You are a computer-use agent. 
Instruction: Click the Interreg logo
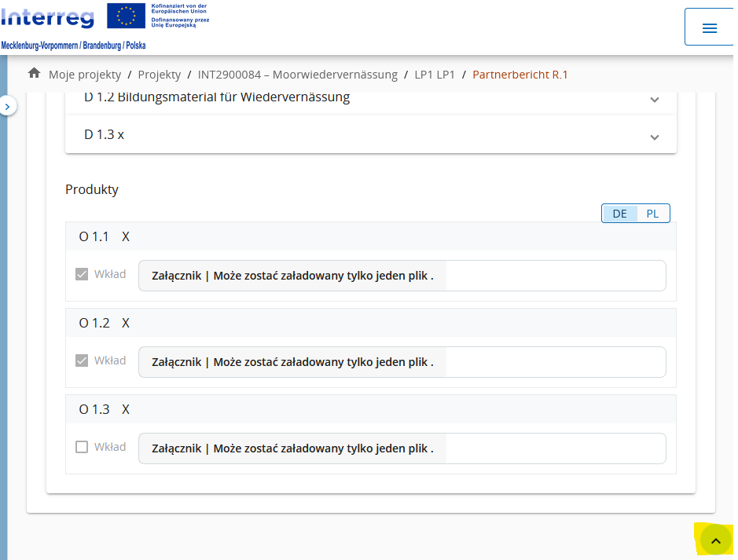(x=48, y=16)
